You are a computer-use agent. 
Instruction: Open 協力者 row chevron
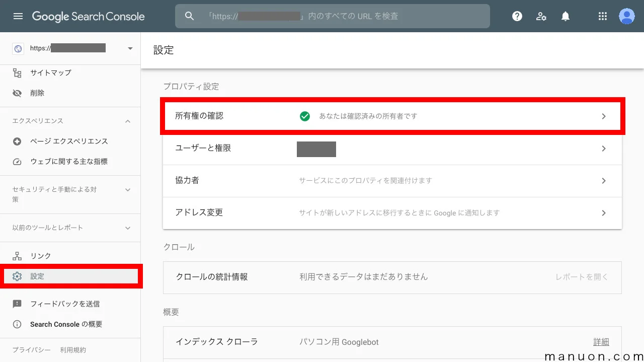click(x=604, y=181)
